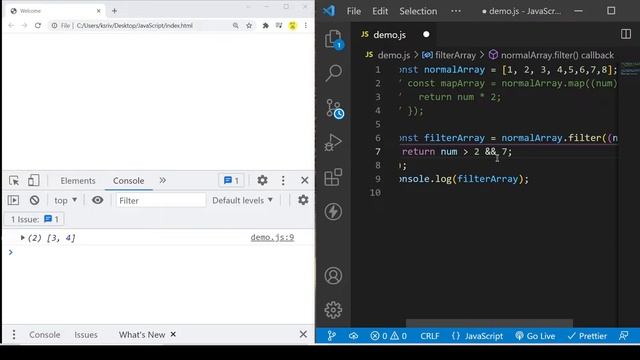Show more DevTools tabs chevron
This screenshot has height=360, width=640.
tap(162, 180)
